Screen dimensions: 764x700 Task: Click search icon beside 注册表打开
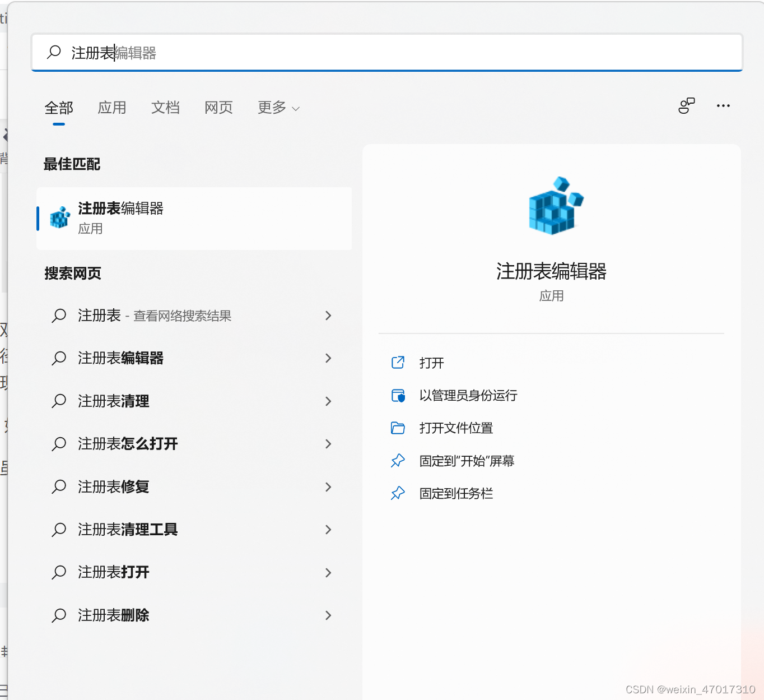pos(59,572)
